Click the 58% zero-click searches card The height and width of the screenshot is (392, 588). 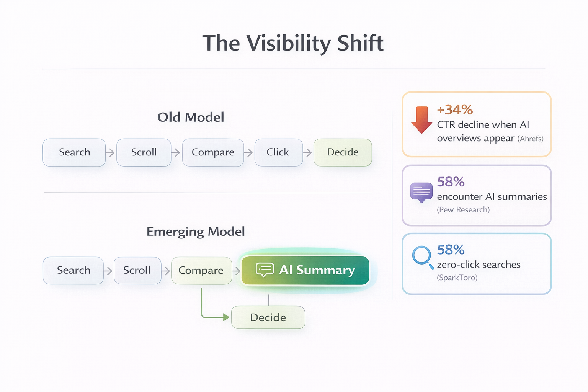click(477, 264)
